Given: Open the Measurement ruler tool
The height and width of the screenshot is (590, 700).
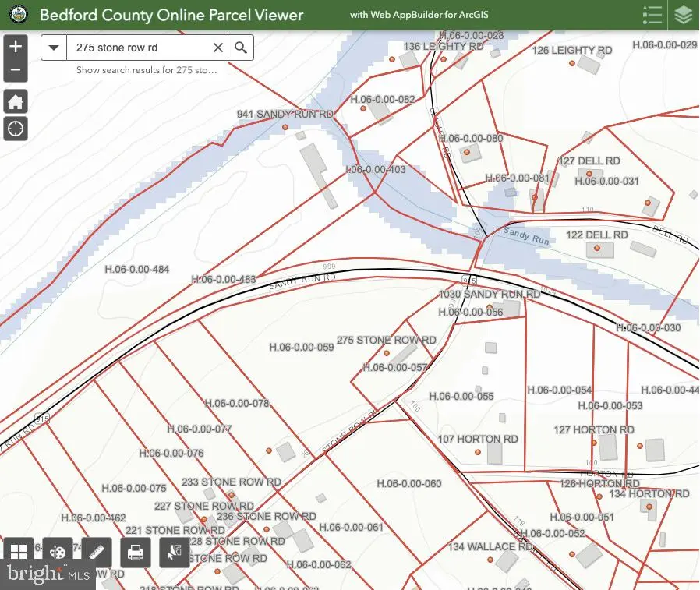Looking at the screenshot, I should [x=97, y=552].
